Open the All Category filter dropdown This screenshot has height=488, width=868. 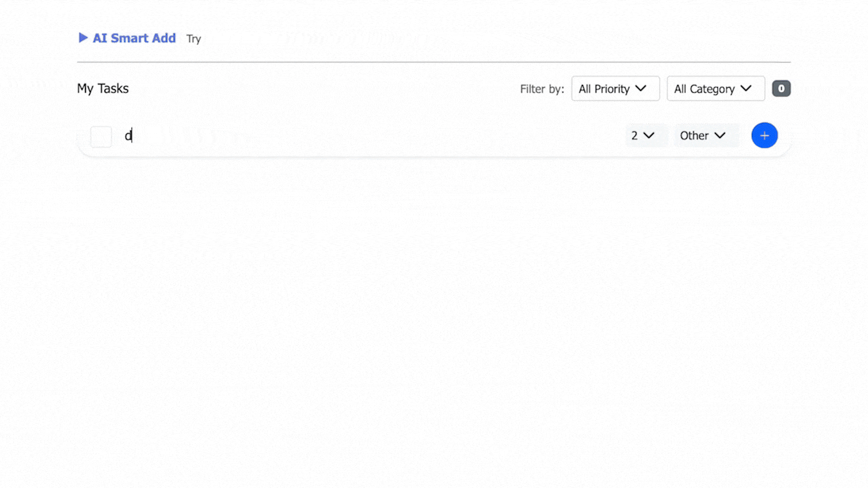[x=715, y=89]
